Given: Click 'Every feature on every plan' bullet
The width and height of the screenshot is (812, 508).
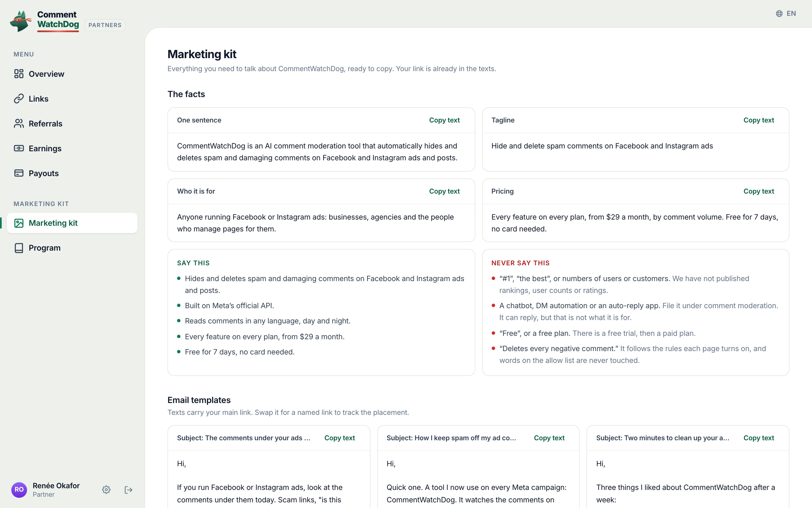Looking at the screenshot, I should coord(265,337).
